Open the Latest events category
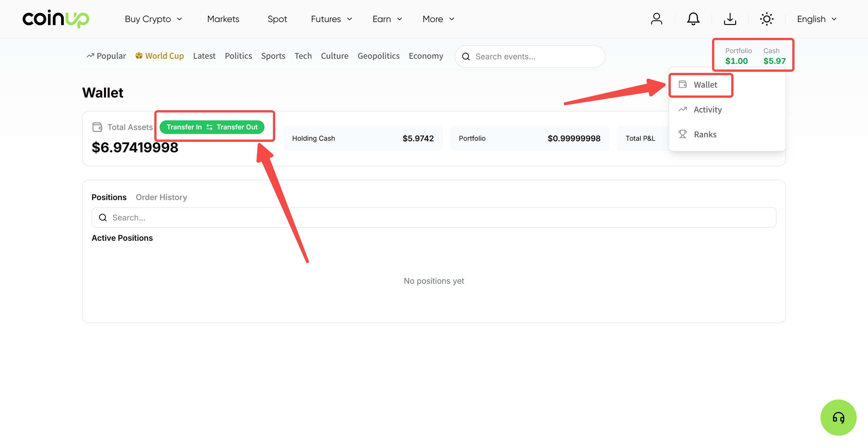 (204, 56)
